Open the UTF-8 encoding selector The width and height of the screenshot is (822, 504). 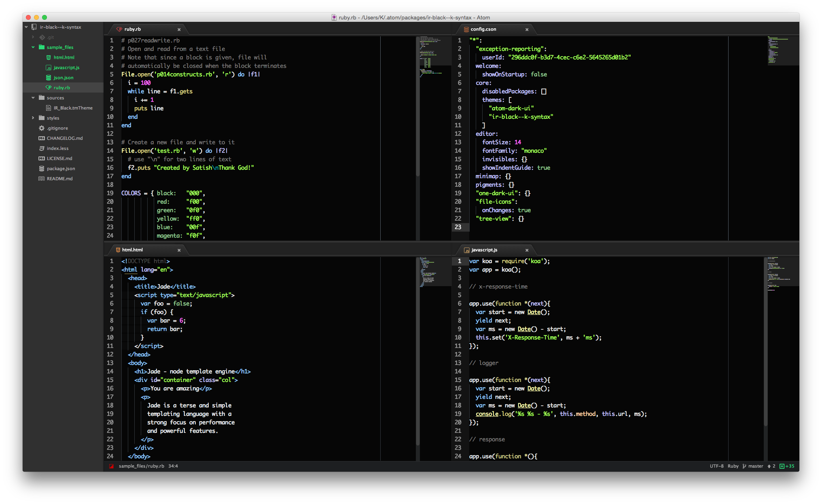[x=716, y=466]
